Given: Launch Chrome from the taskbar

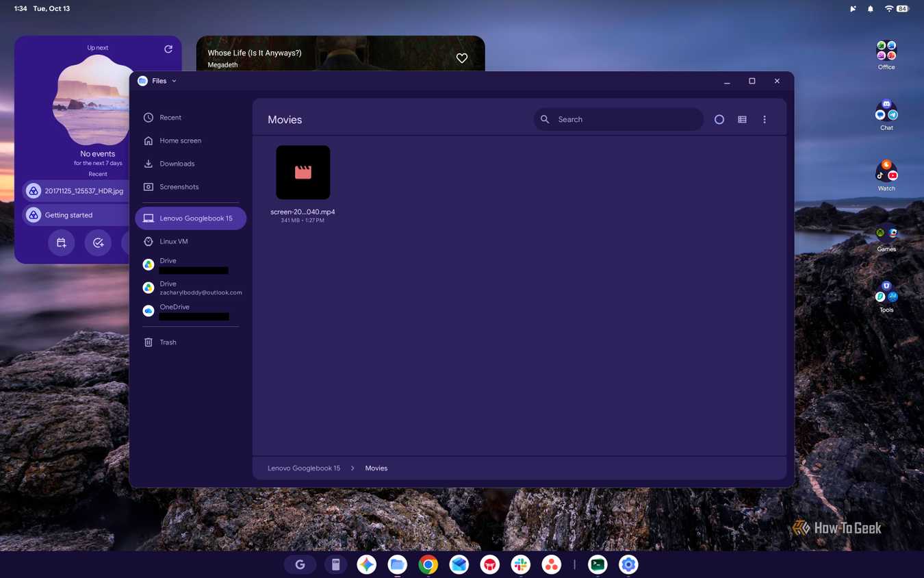Looking at the screenshot, I should click(428, 564).
